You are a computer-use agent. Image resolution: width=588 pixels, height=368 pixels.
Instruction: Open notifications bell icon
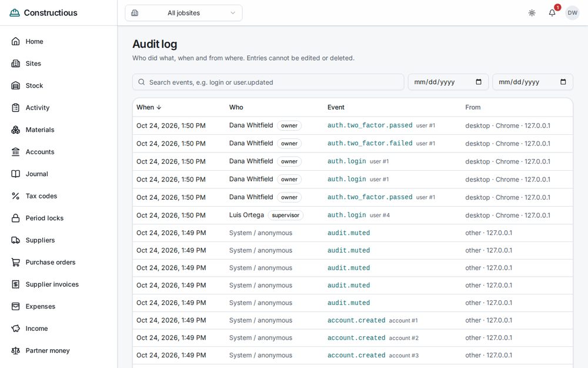552,13
